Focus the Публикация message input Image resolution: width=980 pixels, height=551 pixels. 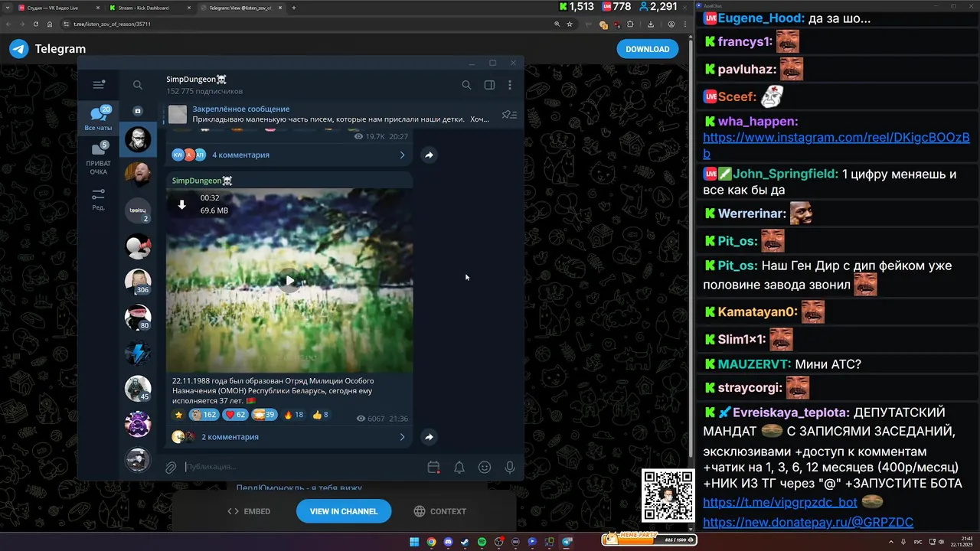tap(302, 467)
